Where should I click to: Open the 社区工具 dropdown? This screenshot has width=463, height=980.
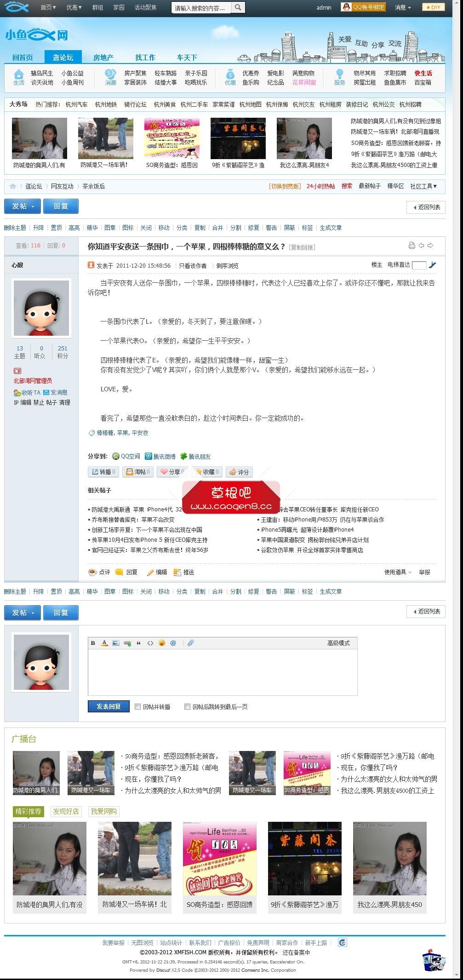[423, 186]
